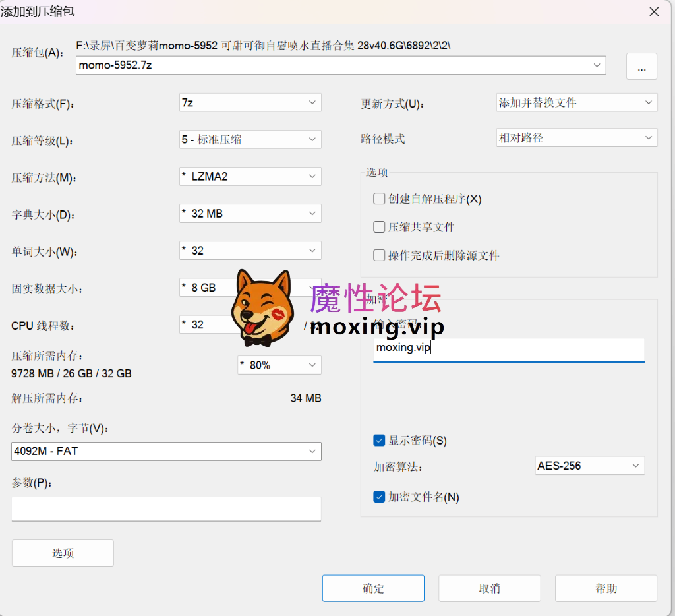Open dictionary size 32 MB dropdown
This screenshot has height=616, width=675.
[250, 214]
